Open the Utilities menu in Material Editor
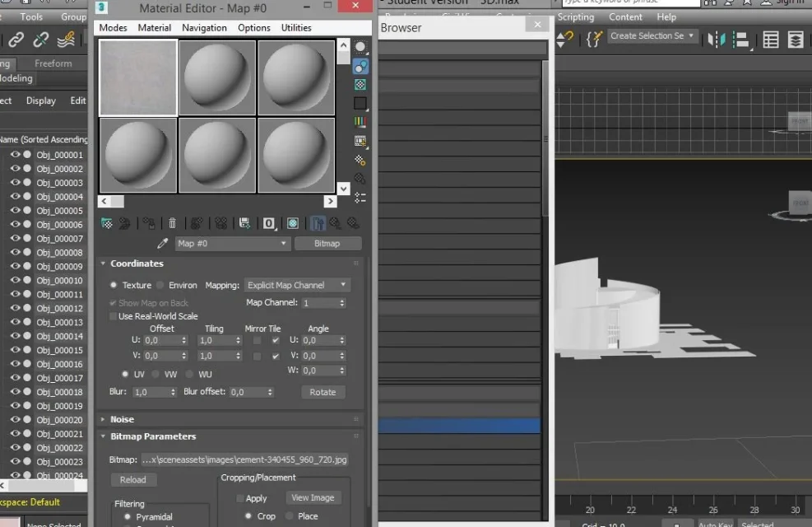This screenshot has width=812, height=527. pos(296,27)
